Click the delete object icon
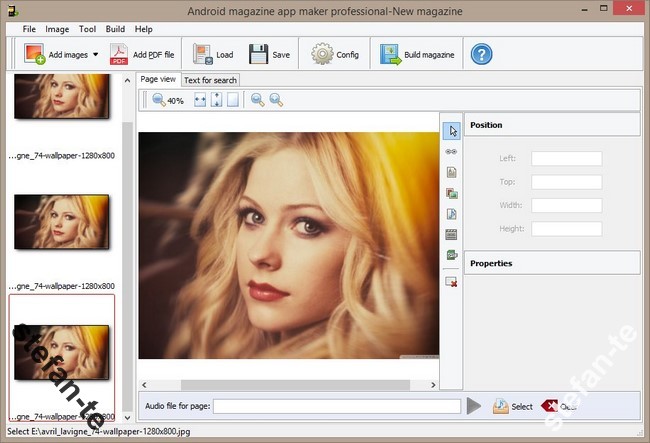The height and width of the screenshot is (443, 650). pyautogui.click(x=452, y=282)
